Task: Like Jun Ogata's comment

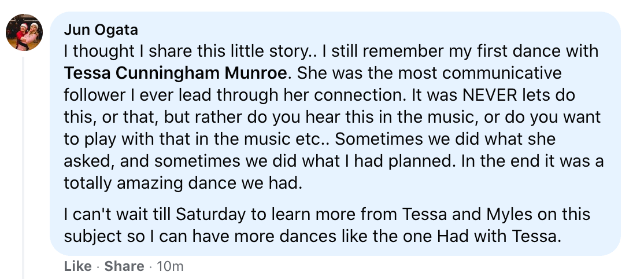Action: click(x=77, y=266)
